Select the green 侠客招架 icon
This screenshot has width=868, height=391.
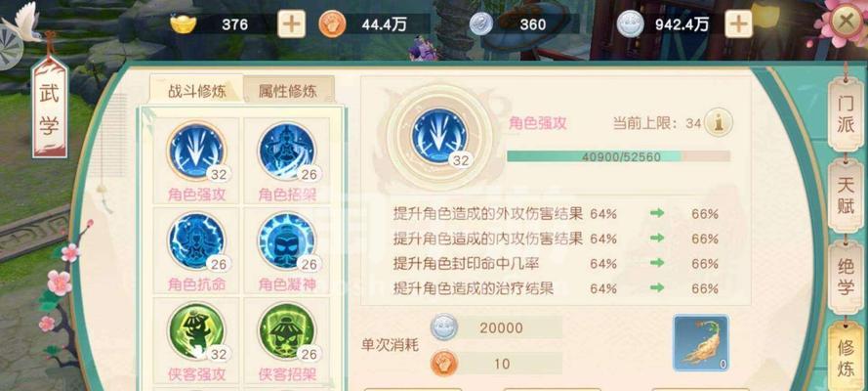[287, 331]
